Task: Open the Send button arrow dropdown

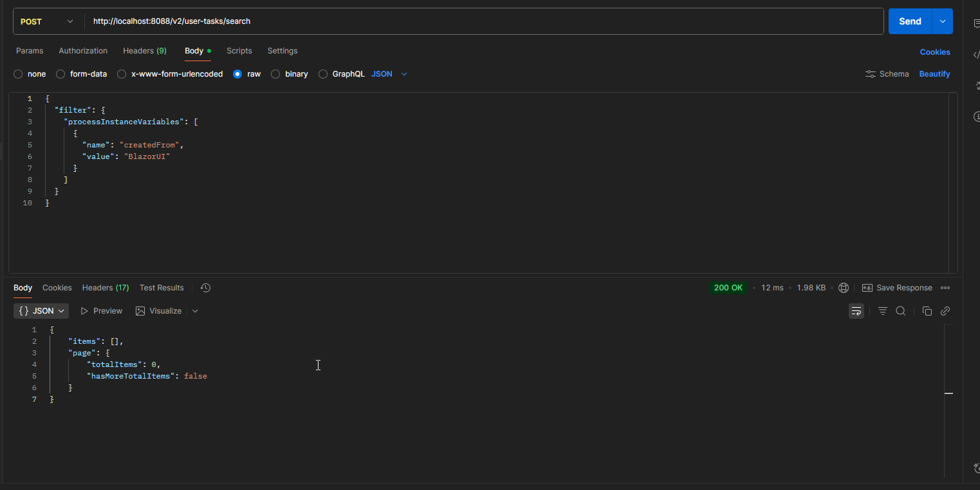Action: 942,21
